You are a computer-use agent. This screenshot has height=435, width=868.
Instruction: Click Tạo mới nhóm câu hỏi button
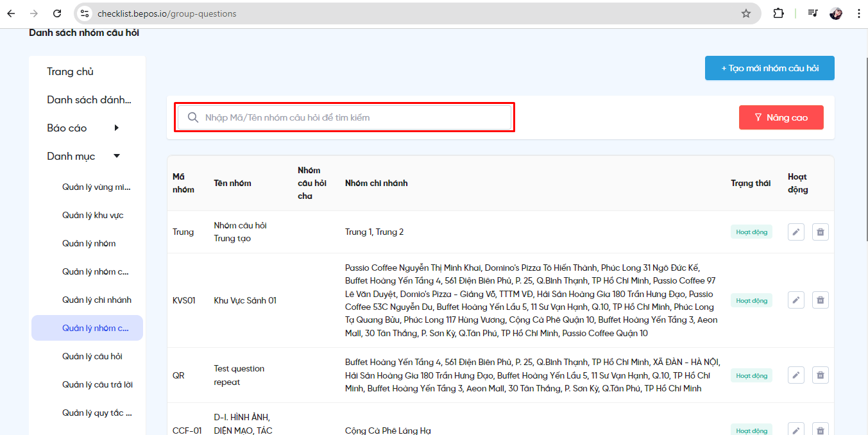click(770, 68)
